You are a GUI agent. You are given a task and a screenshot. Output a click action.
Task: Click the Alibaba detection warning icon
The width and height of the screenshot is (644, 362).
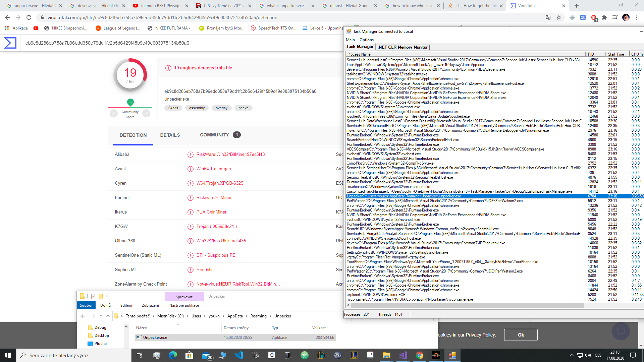[191, 155]
